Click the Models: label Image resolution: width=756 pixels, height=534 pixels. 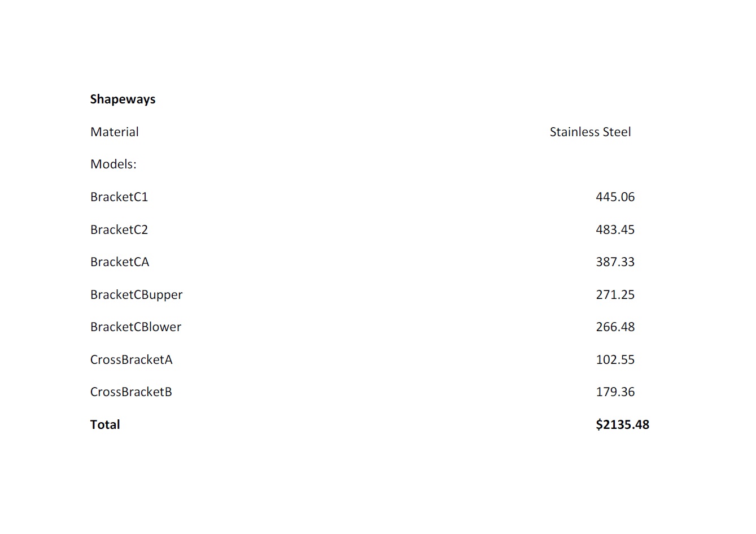point(113,164)
